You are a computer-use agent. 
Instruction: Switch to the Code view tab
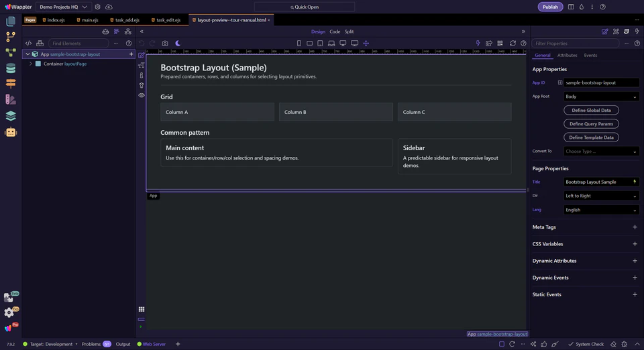coord(335,32)
